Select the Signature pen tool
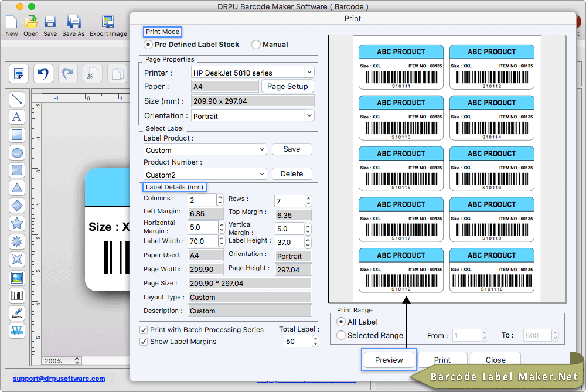Viewport: 586px width, 392px height. [x=17, y=313]
